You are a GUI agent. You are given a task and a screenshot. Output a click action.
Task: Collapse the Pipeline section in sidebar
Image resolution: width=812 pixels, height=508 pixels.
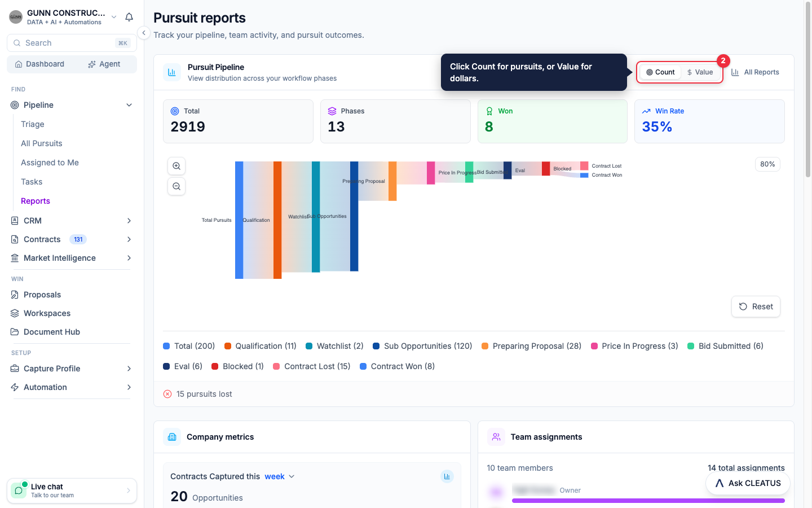pos(129,105)
